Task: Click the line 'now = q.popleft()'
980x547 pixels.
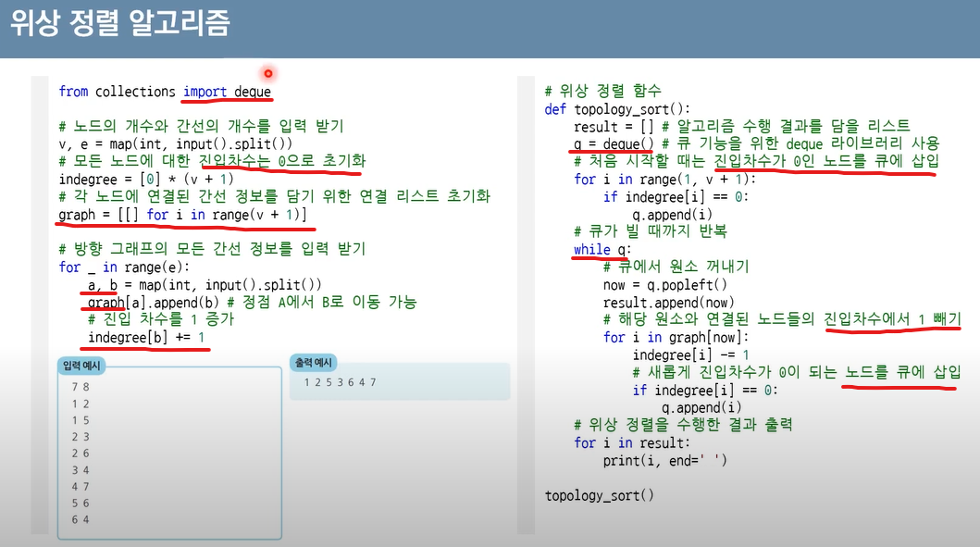Action: point(665,285)
